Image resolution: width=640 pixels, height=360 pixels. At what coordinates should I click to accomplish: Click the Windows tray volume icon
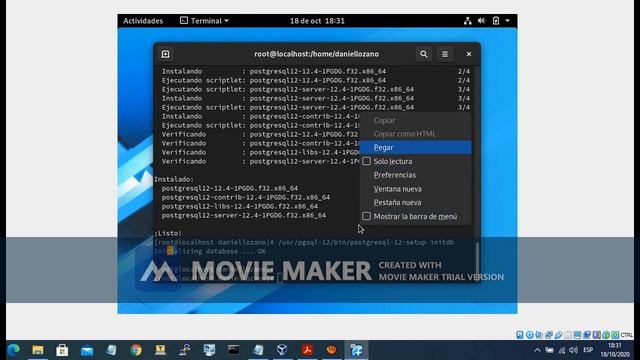point(573,350)
